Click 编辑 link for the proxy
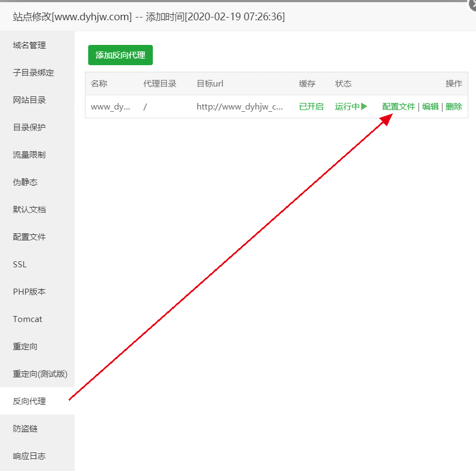The width and height of the screenshot is (476, 471). pos(431,106)
